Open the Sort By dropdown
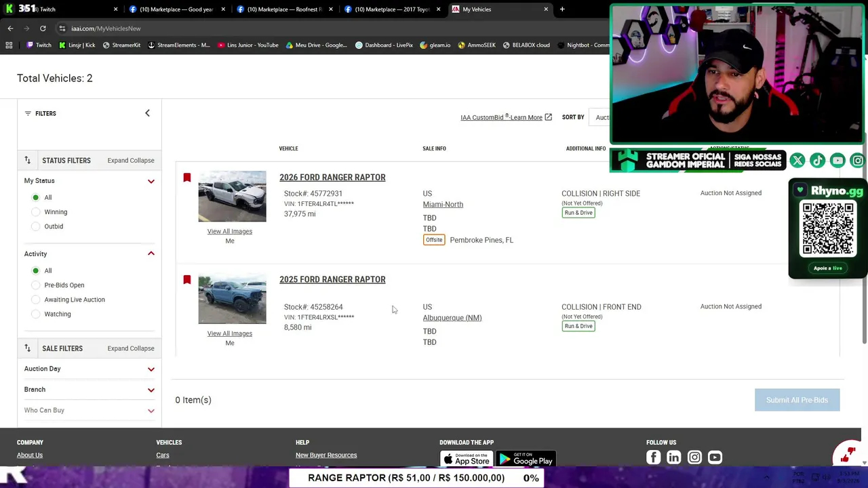Image resolution: width=868 pixels, height=488 pixels. coord(601,117)
